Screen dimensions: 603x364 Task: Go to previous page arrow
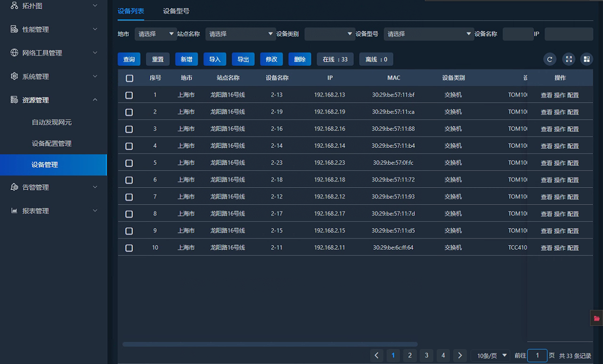pyautogui.click(x=377, y=356)
